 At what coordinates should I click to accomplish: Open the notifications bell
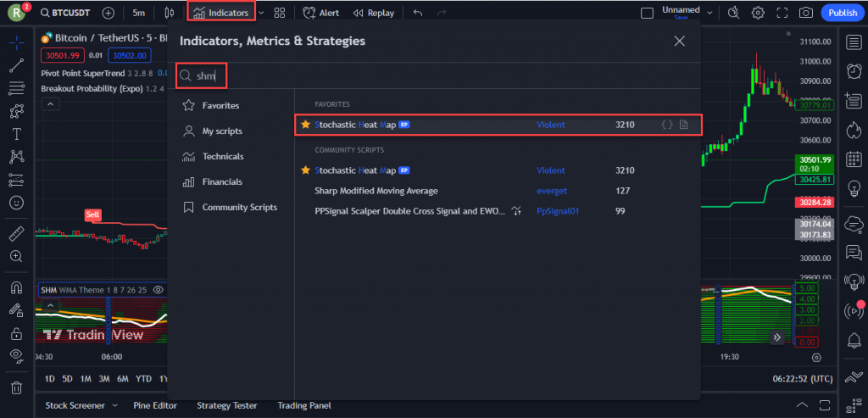point(854,339)
